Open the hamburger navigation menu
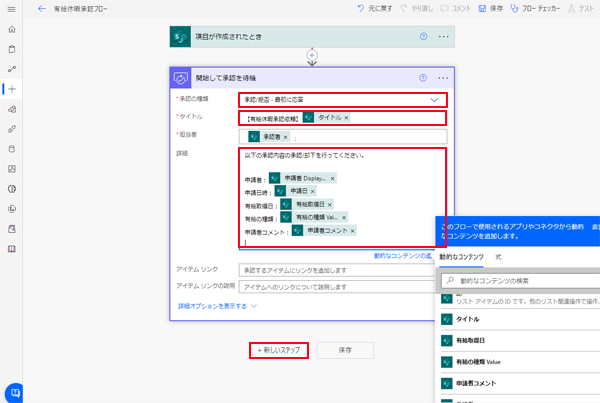This screenshot has width=600, height=403. click(11, 9)
